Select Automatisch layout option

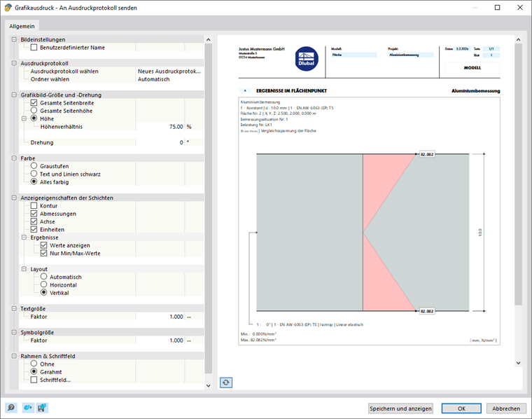[44, 276]
